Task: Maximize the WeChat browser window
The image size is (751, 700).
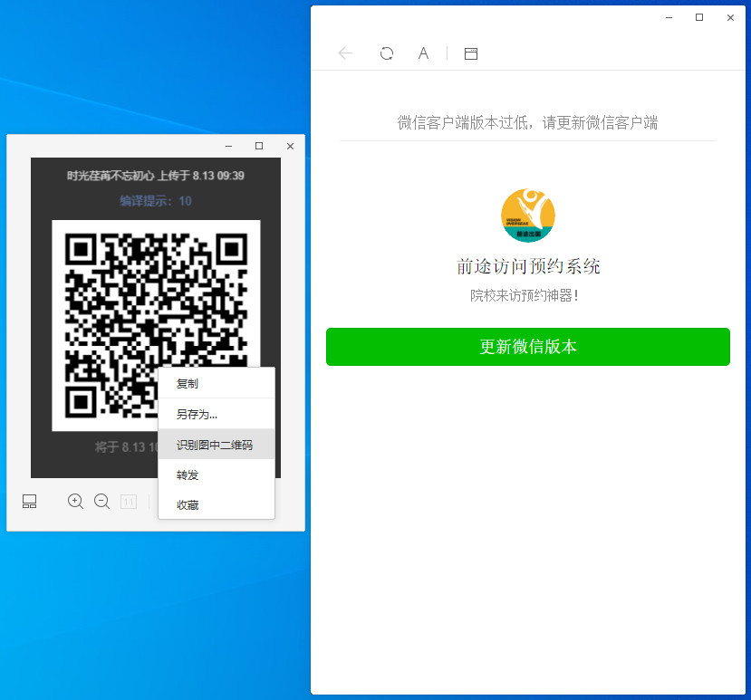Action: coord(699,18)
